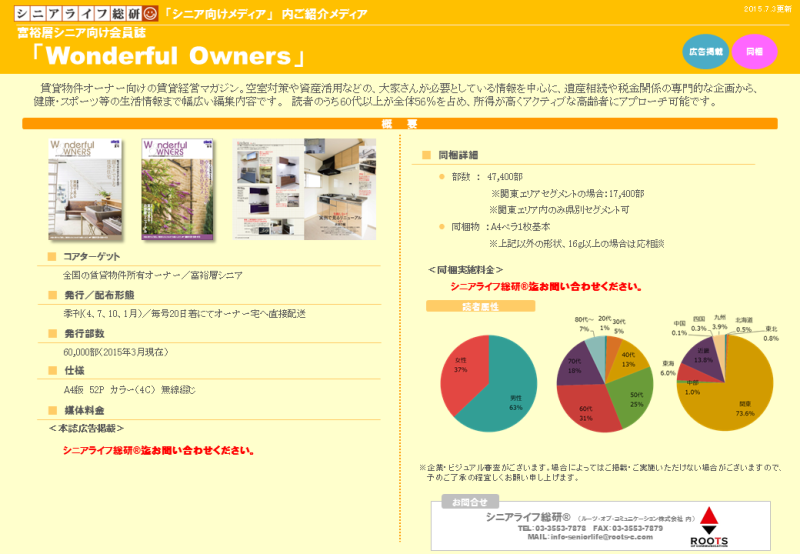Click the orange square bullet beside コアターゲット

point(52,257)
